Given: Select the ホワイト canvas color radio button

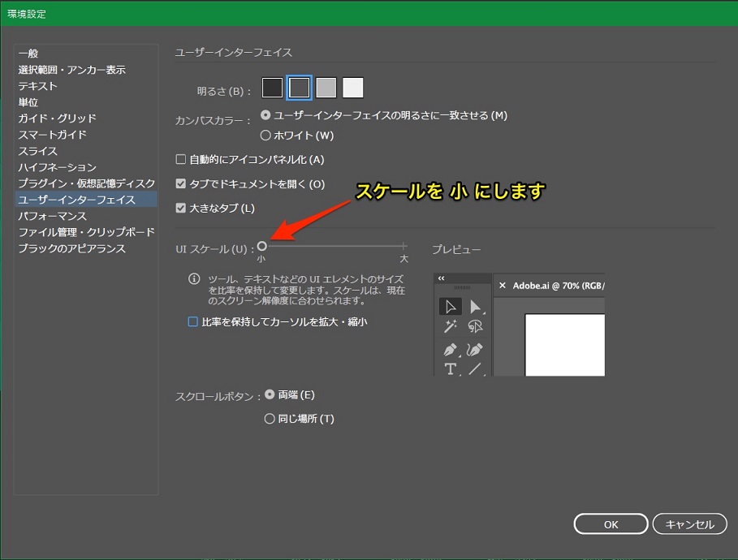Looking at the screenshot, I should click(265, 136).
